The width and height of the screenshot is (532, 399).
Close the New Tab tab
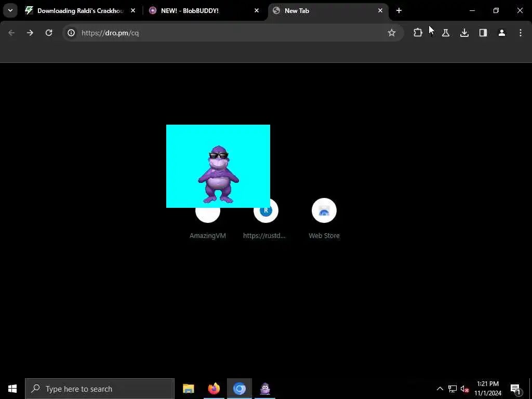point(380,10)
